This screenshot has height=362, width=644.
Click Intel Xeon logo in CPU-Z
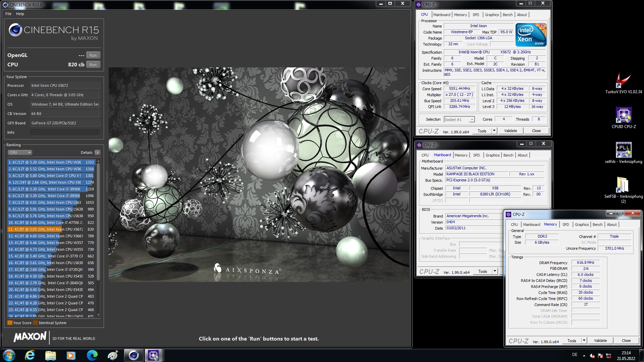531,35
